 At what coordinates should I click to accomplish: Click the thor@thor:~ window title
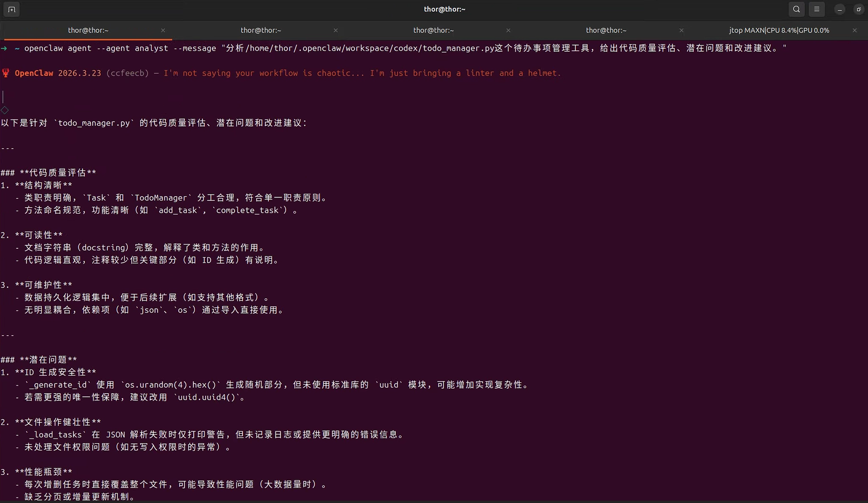coord(444,9)
